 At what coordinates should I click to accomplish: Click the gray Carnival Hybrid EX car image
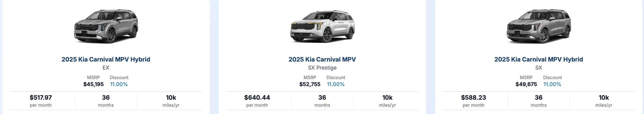tap(106, 26)
